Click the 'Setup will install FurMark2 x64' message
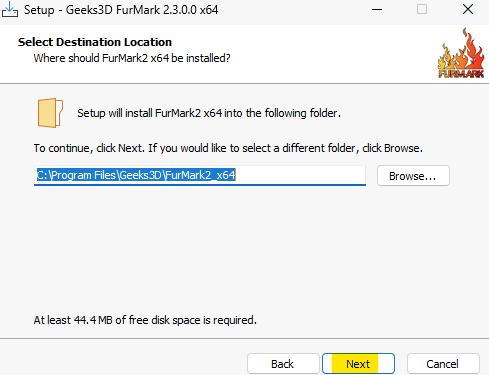 tap(209, 113)
